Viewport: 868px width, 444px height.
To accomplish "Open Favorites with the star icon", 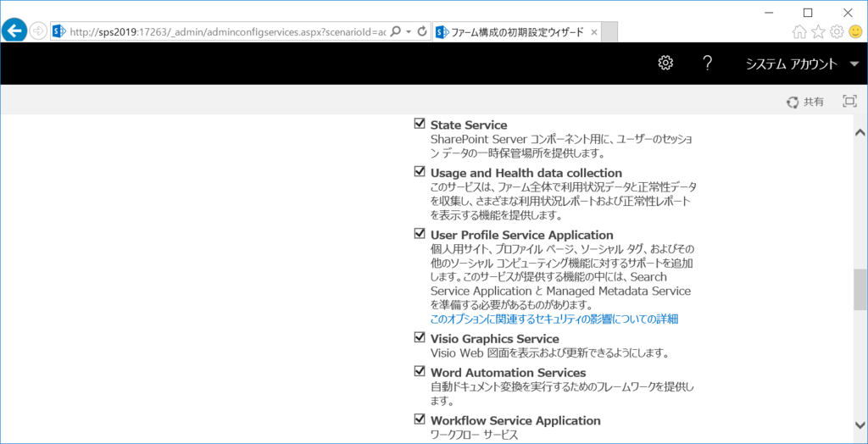I will 818,32.
